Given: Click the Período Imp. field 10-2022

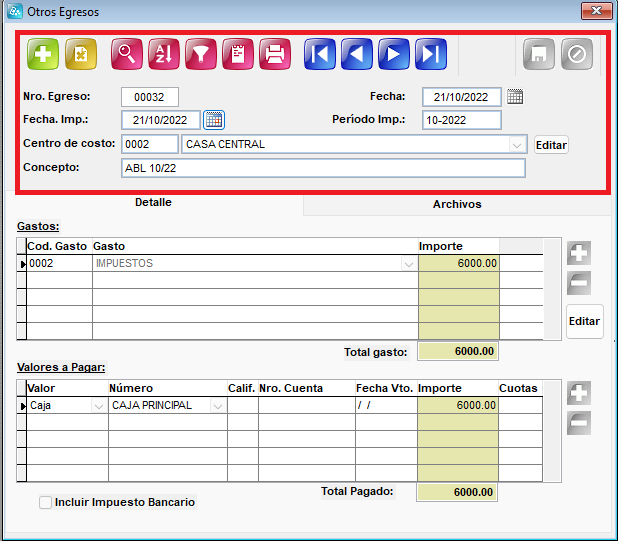Looking at the screenshot, I should click(462, 120).
